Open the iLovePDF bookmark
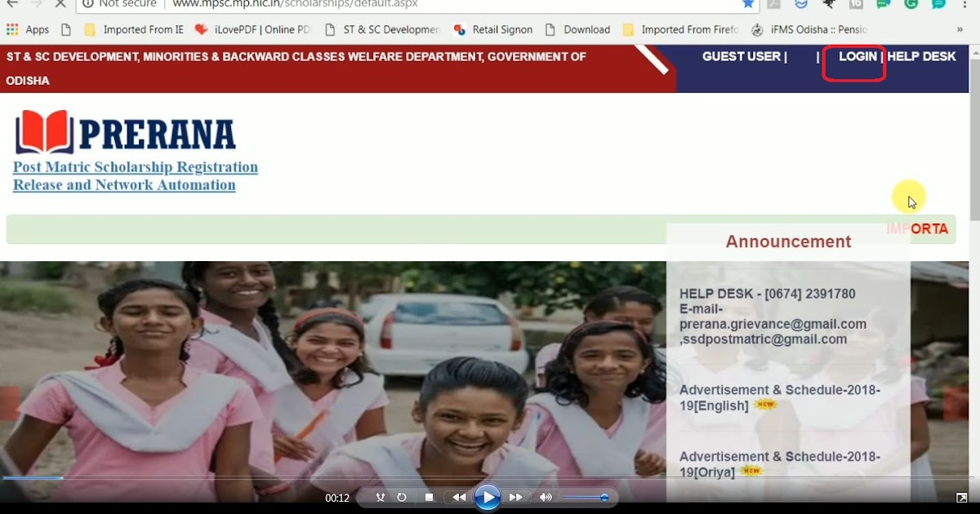Viewport: 980px width, 514px height. [x=252, y=29]
